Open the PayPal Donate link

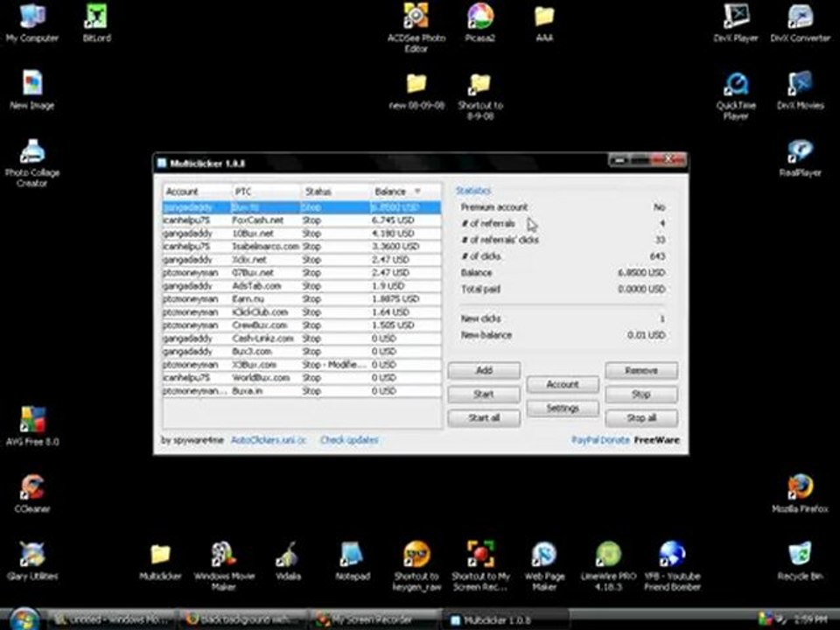pos(600,440)
